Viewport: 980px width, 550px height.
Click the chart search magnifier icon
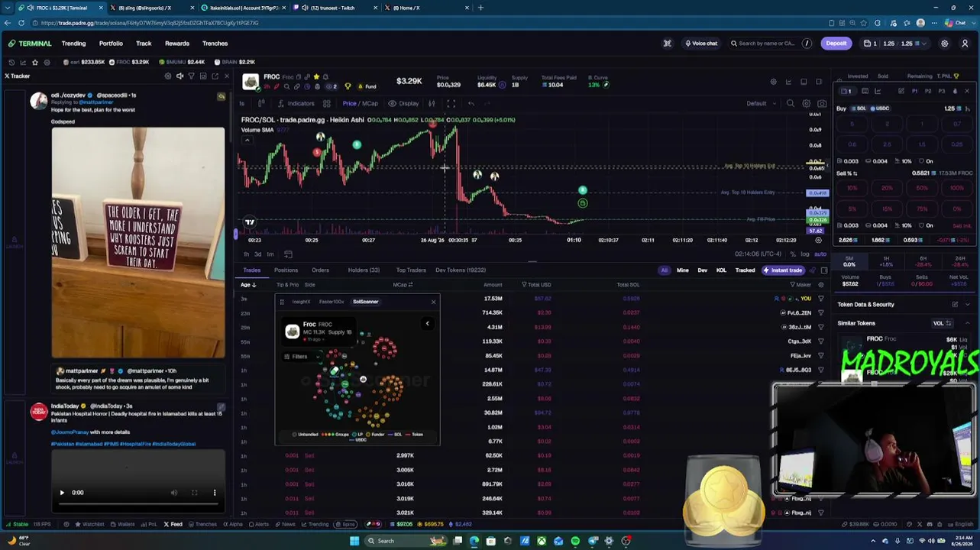(x=791, y=104)
